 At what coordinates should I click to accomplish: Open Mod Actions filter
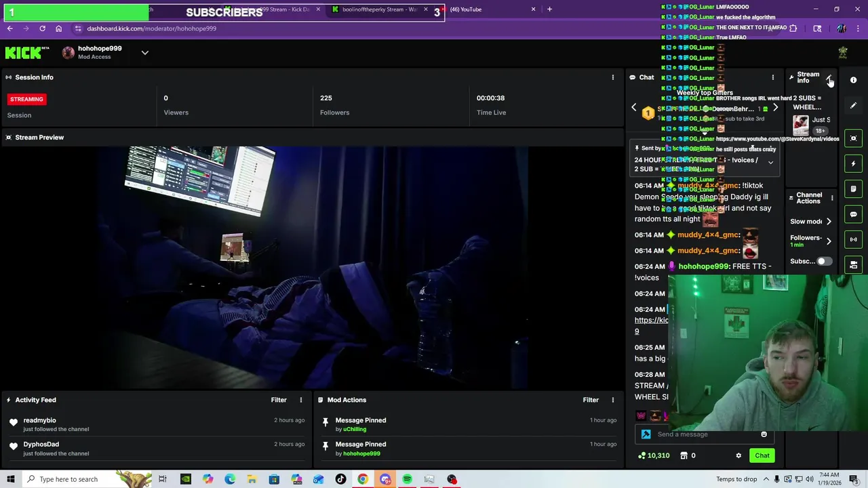[x=591, y=400]
